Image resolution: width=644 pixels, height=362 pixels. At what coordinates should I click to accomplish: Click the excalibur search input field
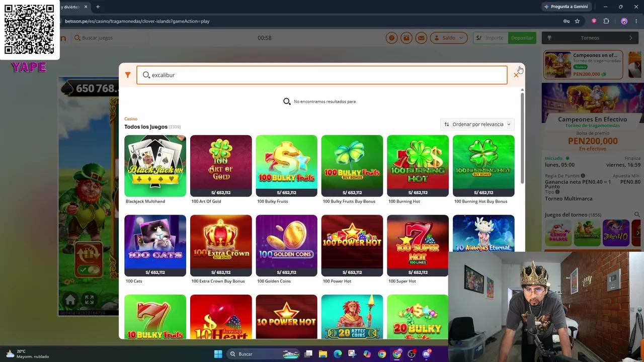click(x=322, y=75)
